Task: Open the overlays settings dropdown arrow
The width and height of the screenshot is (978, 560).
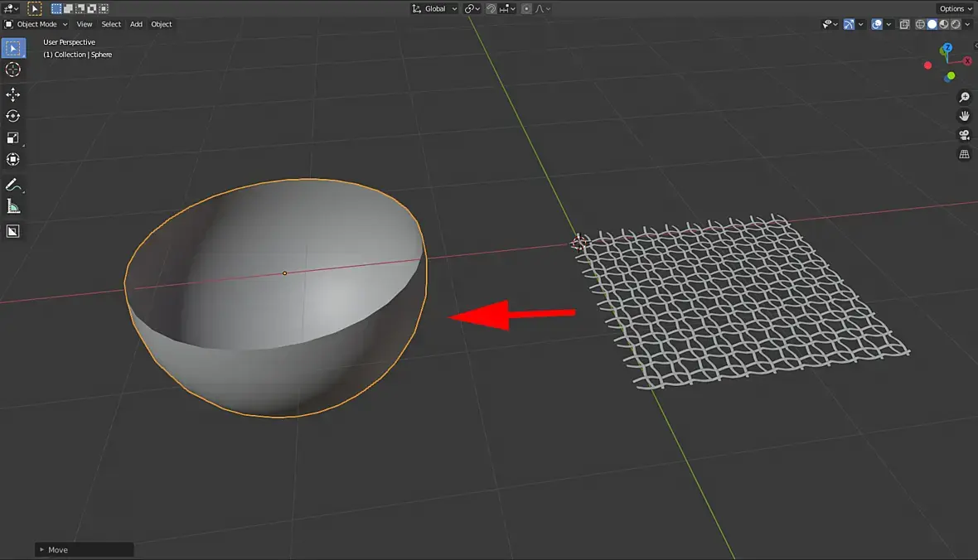Action: pyautogui.click(x=888, y=24)
